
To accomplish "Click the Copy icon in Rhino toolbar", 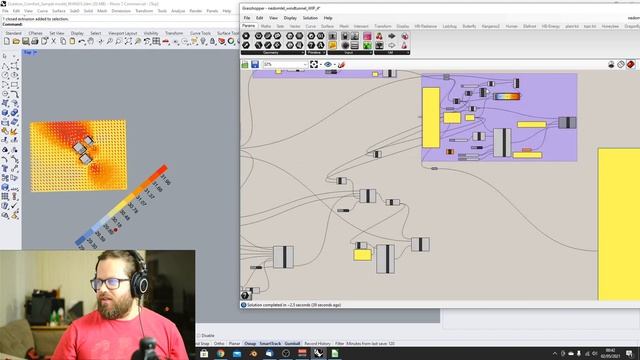I will click(x=63, y=41).
